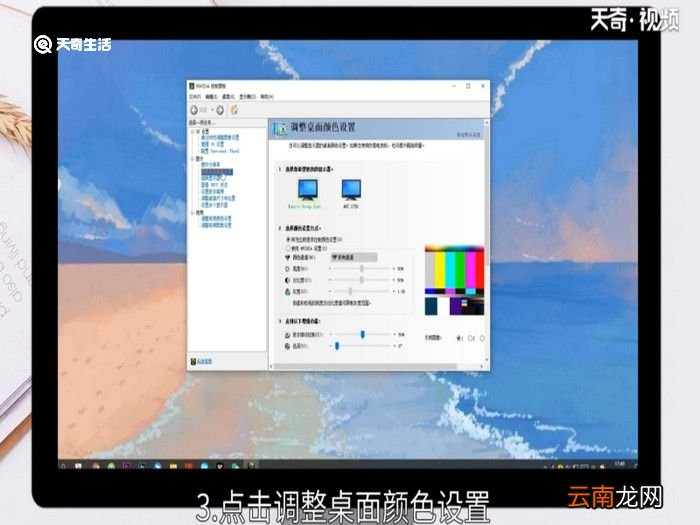Image resolution: width=700 pixels, height=525 pixels.
Task: Click the taskbar clock
Action: (x=620, y=465)
